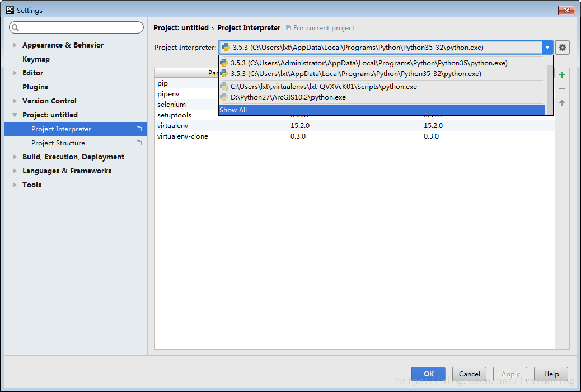The width and height of the screenshot is (581, 392).
Task: Click the Cancel button
Action: tap(469, 374)
